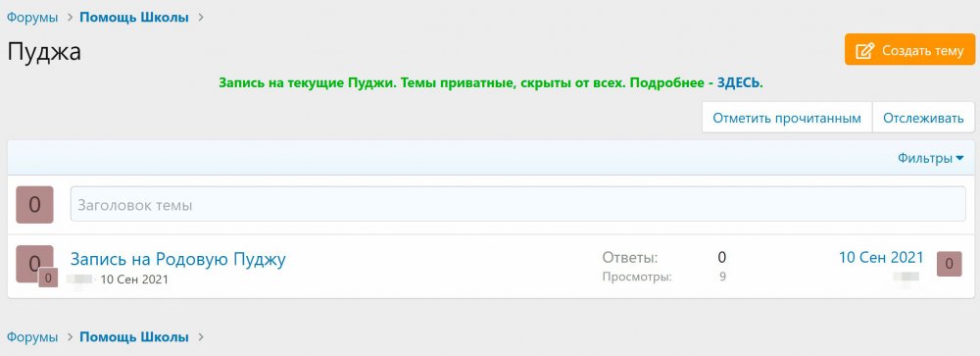
Task: Click the thread start date 10 Сен 2021 under the title
Action: click(134, 280)
